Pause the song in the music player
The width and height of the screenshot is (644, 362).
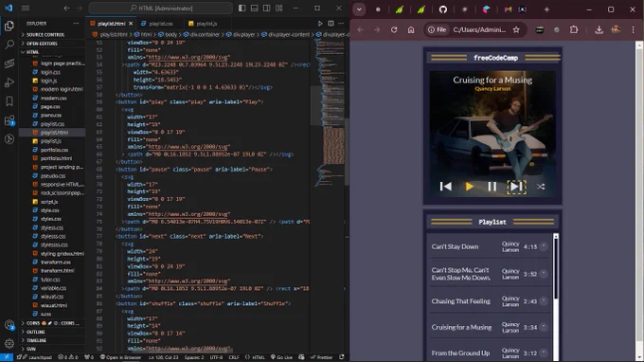(492, 187)
